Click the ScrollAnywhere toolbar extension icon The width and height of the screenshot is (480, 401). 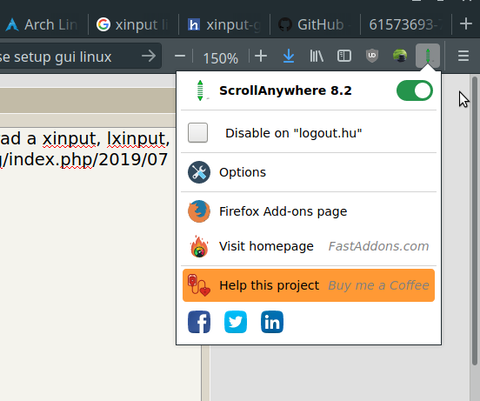(428, 56)
